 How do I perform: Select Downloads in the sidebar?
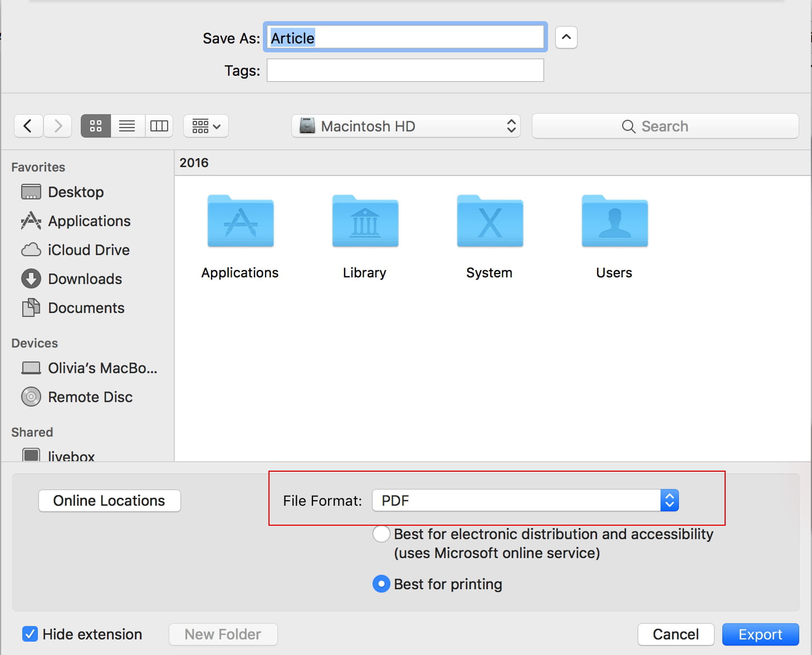[85, 279]
